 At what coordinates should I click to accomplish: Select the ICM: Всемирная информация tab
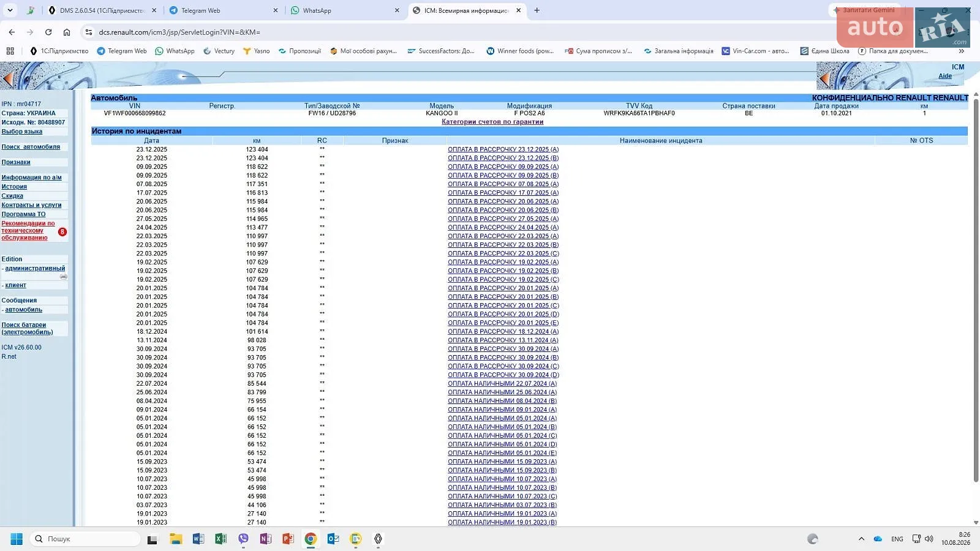pyautogui.click(x=467, y=10)
